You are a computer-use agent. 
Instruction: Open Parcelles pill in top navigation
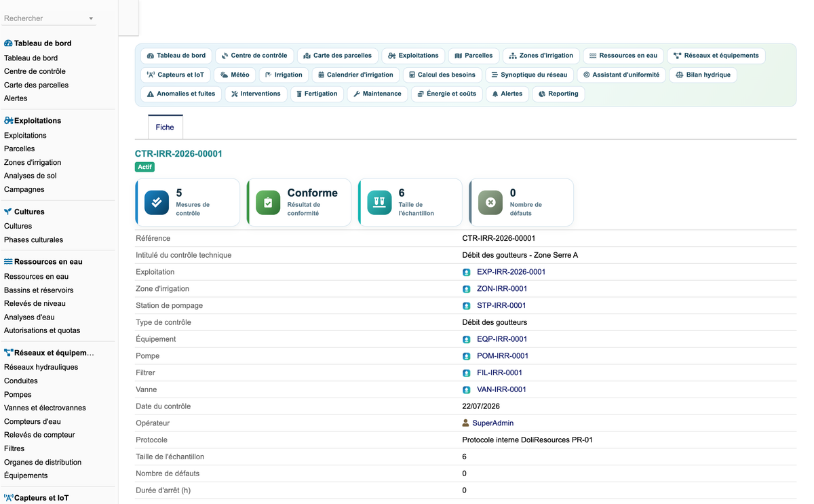473,56
